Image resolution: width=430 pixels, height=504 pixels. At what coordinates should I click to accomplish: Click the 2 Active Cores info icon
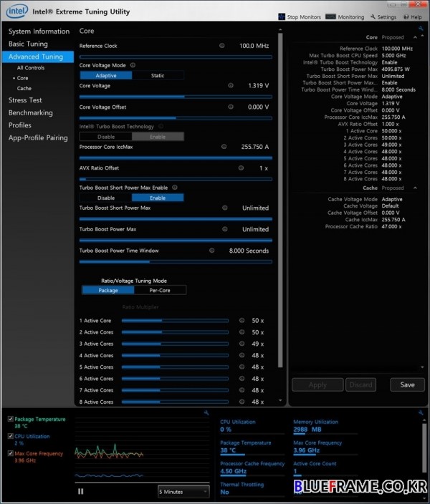tap(242, 332)
